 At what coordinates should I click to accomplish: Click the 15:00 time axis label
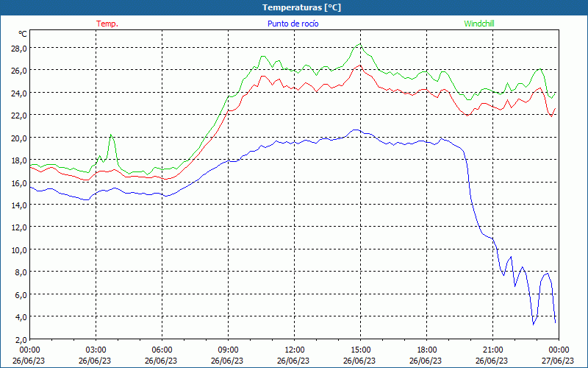(361, 350)
